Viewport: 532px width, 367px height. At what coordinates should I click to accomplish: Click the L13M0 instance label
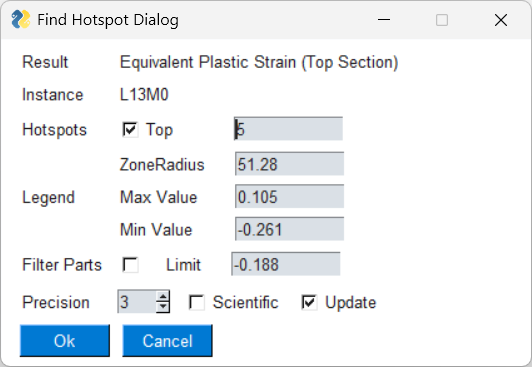[x=144, y=95]
